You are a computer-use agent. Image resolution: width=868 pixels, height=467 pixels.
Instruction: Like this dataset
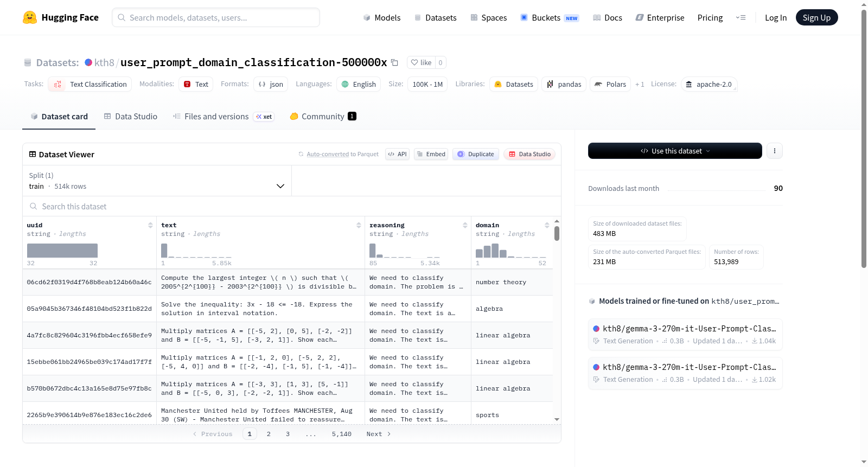point(421,62)
